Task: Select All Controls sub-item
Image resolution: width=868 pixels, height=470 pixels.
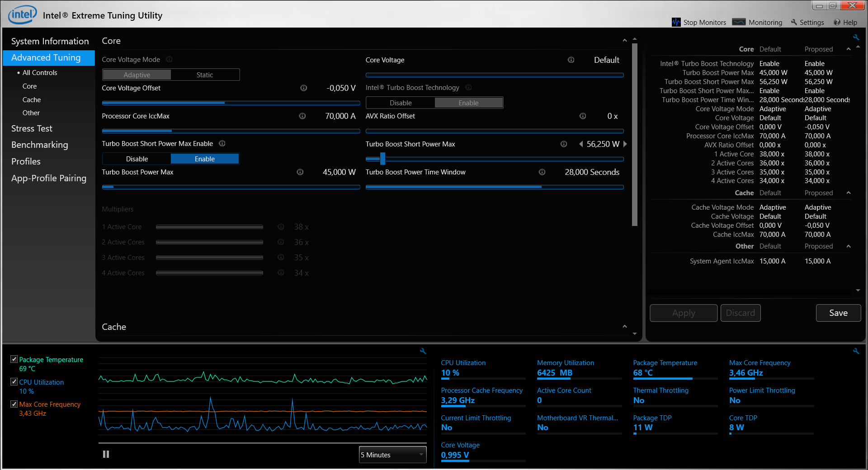Action: coord(40,72)
